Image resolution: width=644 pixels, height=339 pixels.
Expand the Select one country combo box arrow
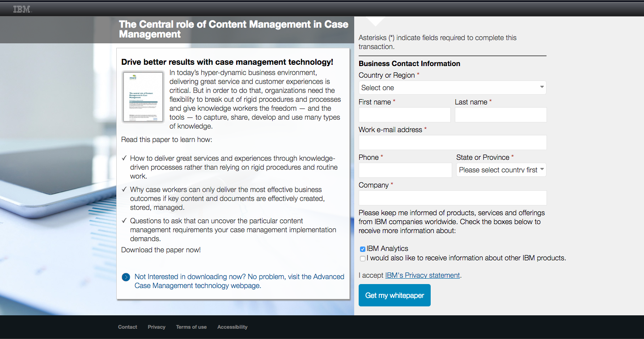[542, 88]
